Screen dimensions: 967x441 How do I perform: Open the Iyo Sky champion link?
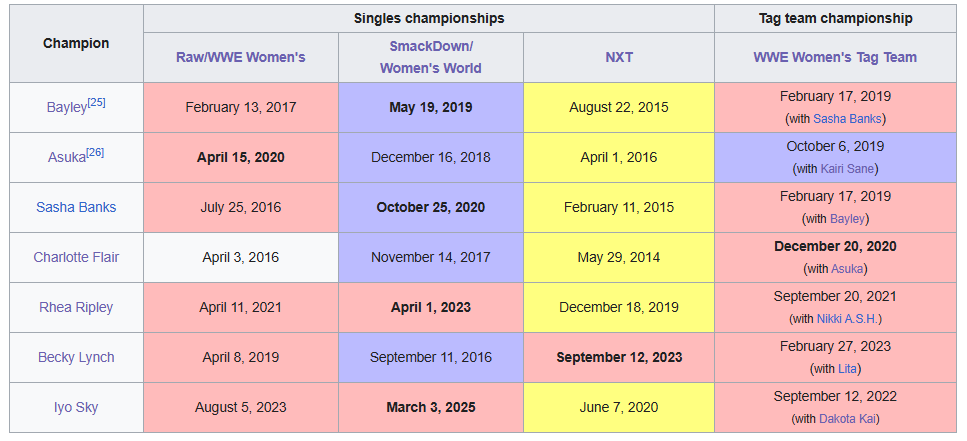click(76, 407)
